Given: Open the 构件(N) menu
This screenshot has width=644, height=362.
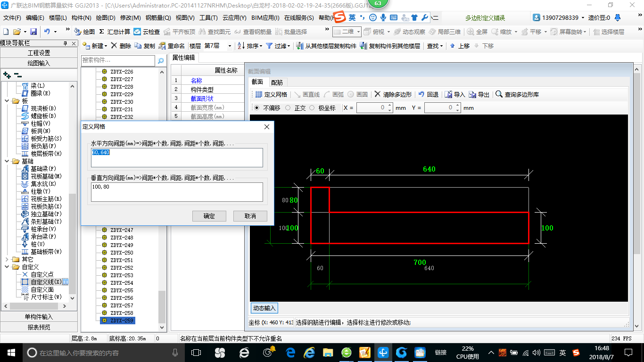Looking at the screenshot, I should coord(82,18).
